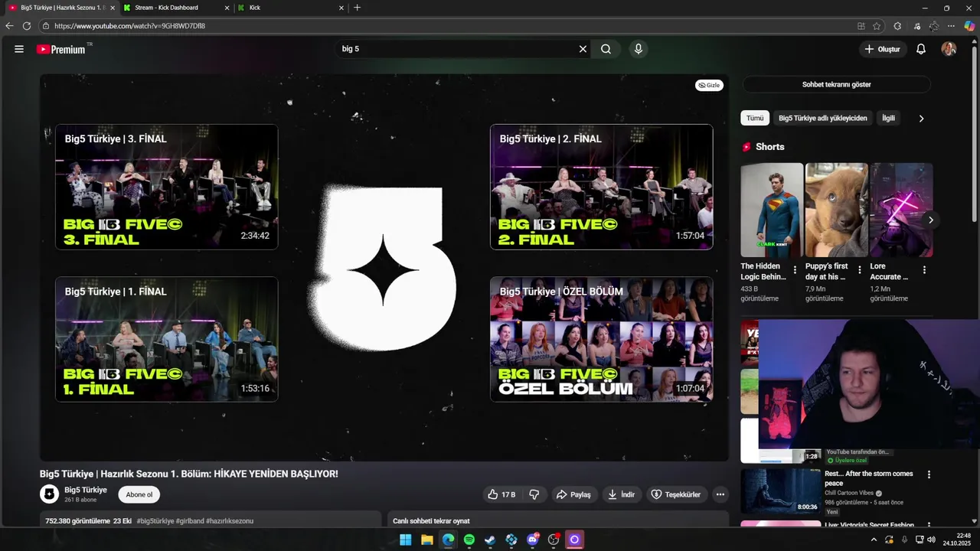Open the more actions ellipsis under the video
The height and width of the screenshot is (551, 980).
pos(720,494)
